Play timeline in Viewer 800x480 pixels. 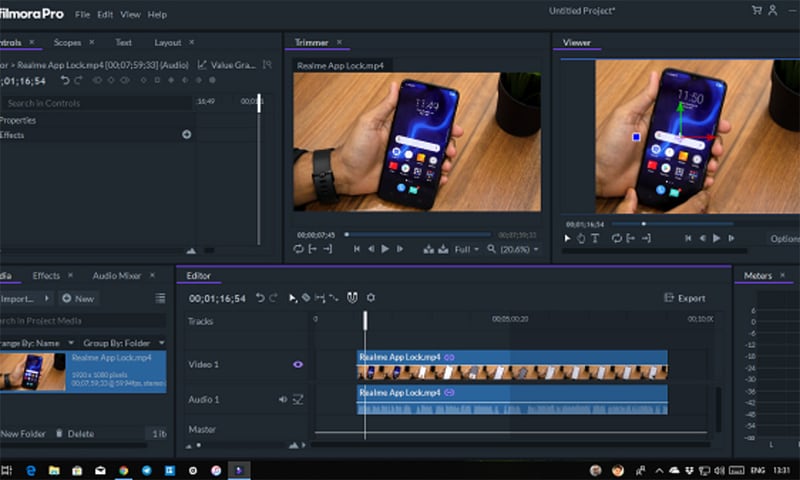716,238
